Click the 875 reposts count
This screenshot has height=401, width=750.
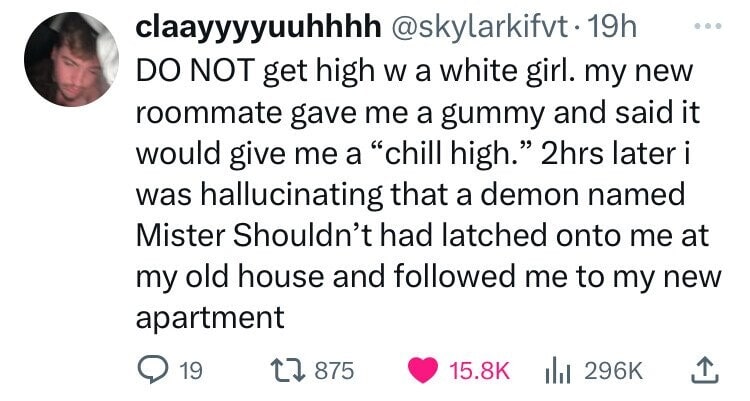334,371
